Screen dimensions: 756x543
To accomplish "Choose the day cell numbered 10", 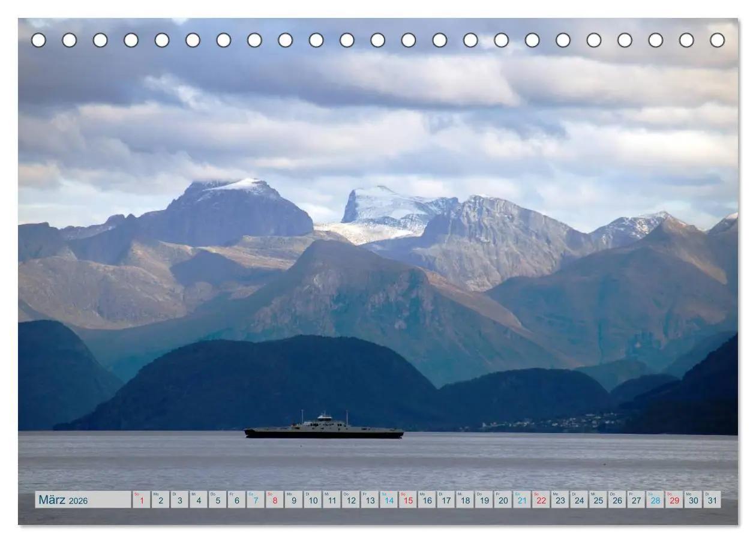I will [x=313, y=500].
